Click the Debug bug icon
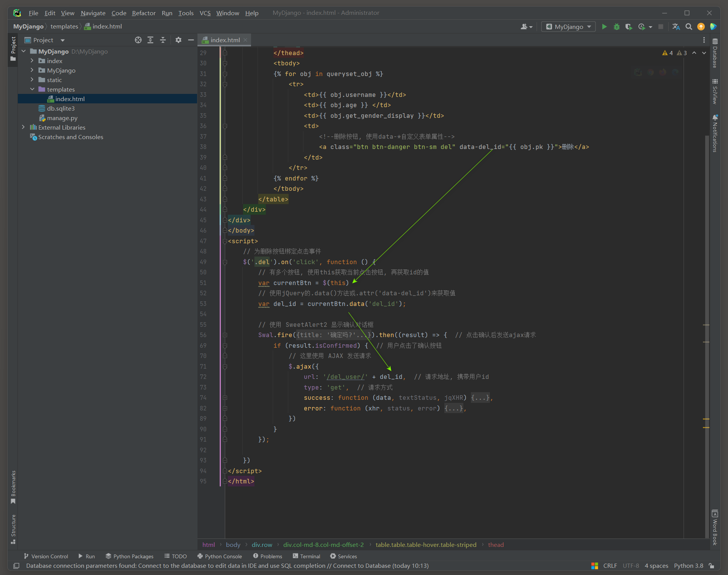The height and width of the screenshot is (575, 728). [x=617, y=27]
